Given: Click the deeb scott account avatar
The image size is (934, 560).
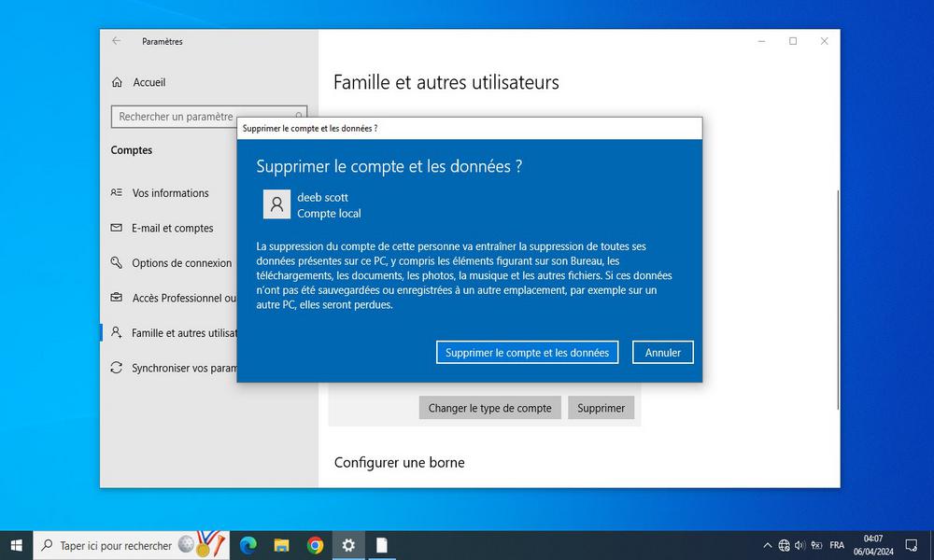Looking at the screenshot, I should (276, 203).
